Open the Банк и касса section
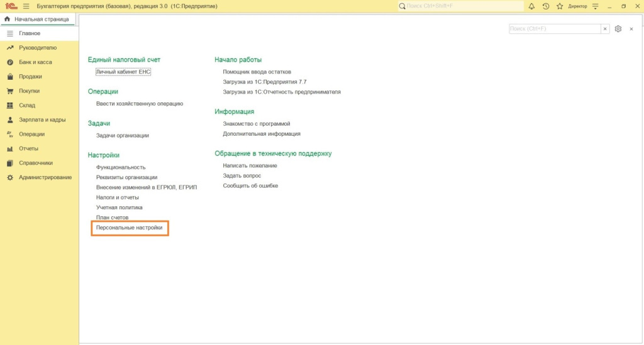The image size is (644, 345). pyautogui.click(x=35, y=62)
